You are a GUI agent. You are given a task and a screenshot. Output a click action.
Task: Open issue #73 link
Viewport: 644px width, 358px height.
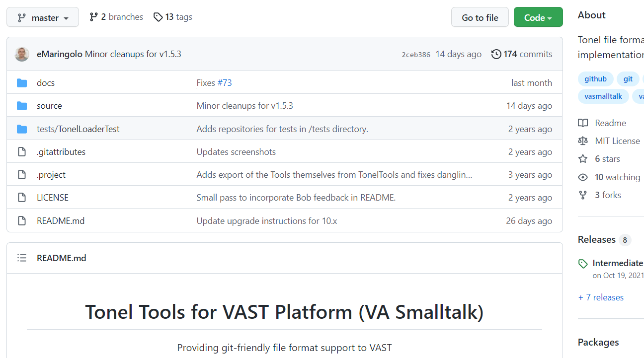pos(225,83)
